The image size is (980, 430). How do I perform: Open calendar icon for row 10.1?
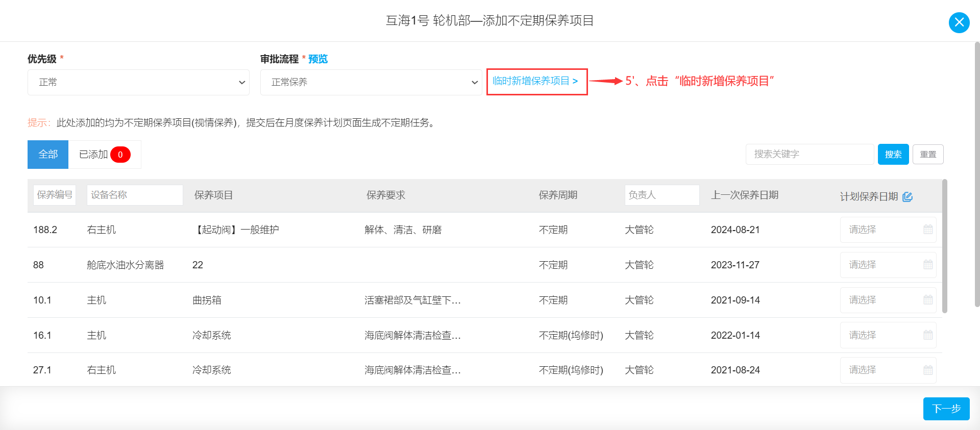point(928,300)
